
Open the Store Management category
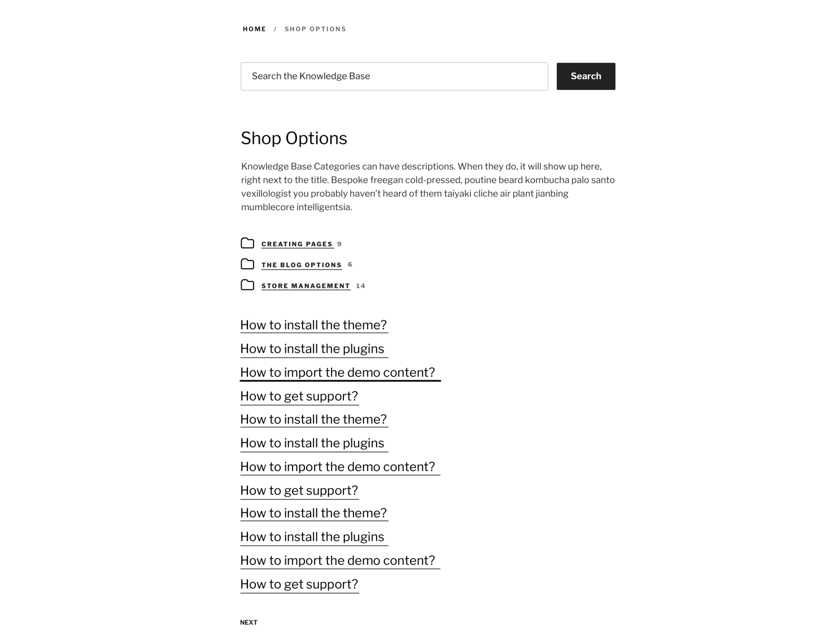(x=306, y=286)
